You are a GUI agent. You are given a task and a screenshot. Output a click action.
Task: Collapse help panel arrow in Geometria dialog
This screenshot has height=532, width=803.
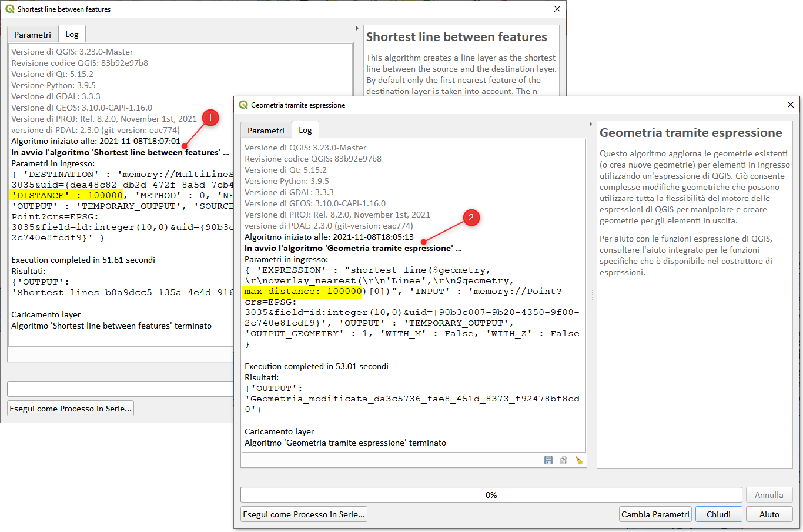590,124
